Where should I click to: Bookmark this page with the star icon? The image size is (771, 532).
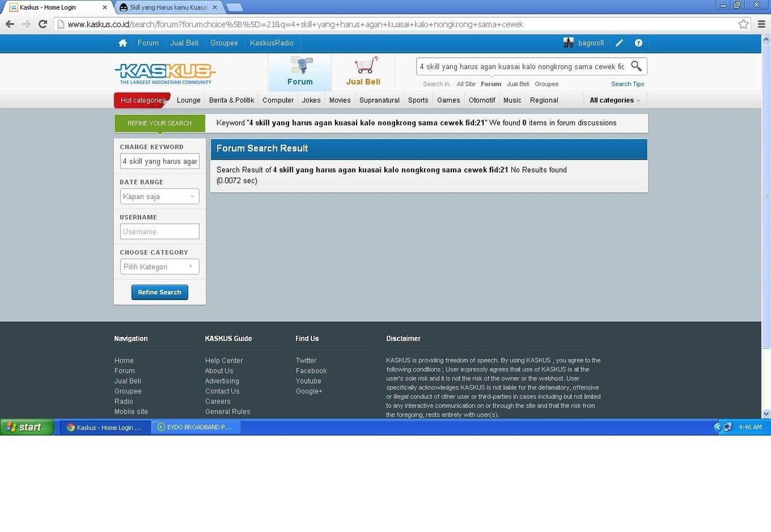pyautogui.click(x=744, y=24)
